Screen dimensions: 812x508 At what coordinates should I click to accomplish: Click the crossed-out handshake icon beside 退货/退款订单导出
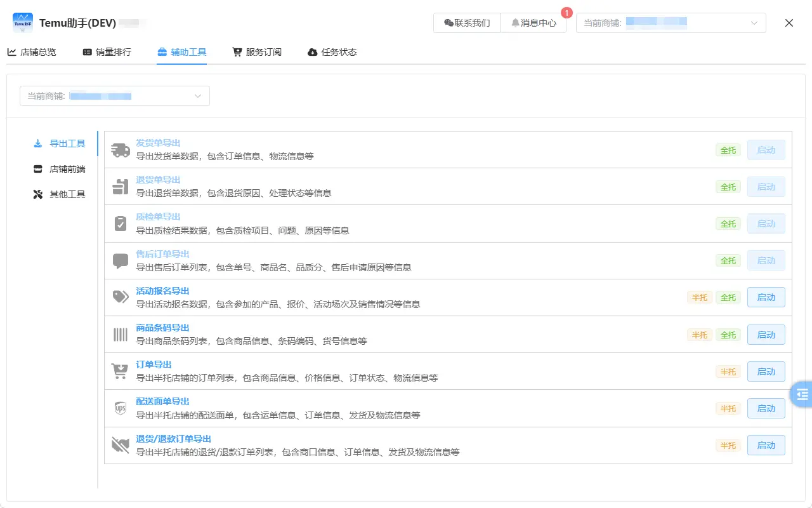121,445
